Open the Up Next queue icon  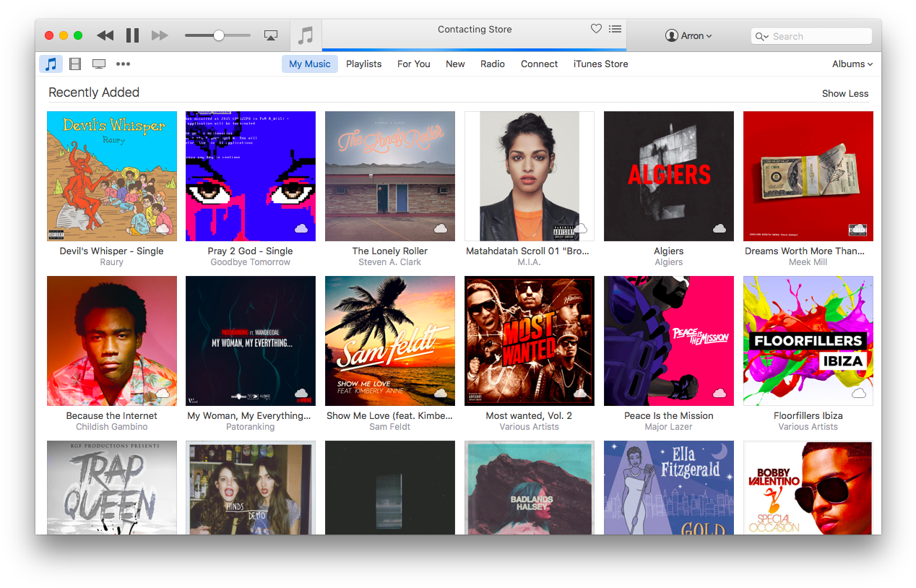tap(615, 29)
